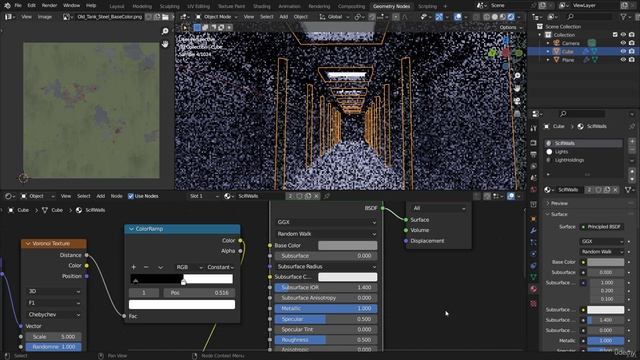Select the Cube row in outliner
This screenshot has width=640, height=360.
[x=584, y=51]
